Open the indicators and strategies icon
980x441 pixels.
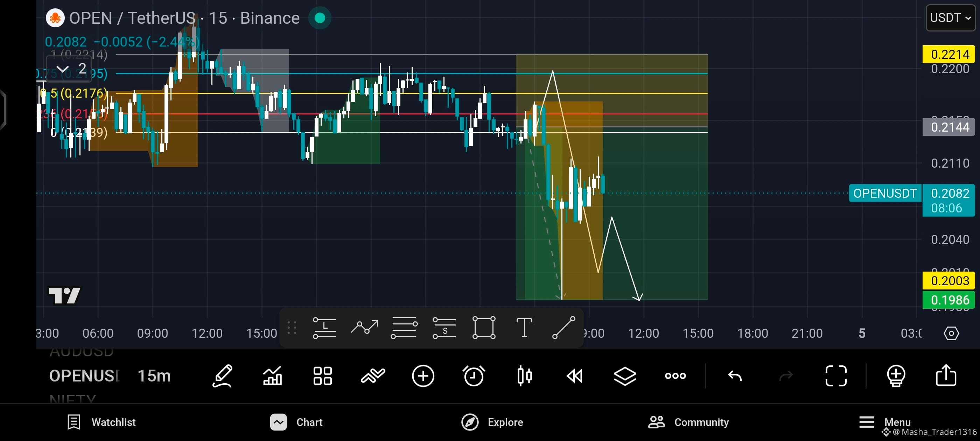click(373, 376)
